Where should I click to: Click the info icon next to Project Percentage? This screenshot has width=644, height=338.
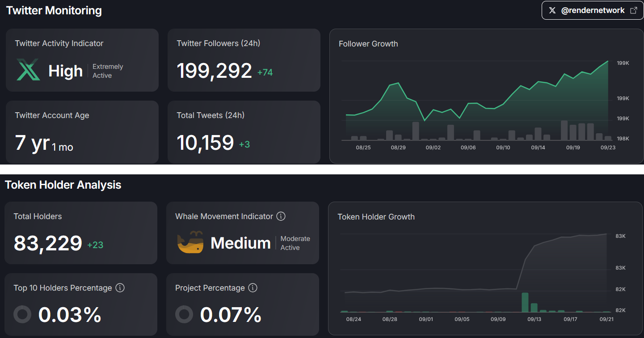pos(253,288)
